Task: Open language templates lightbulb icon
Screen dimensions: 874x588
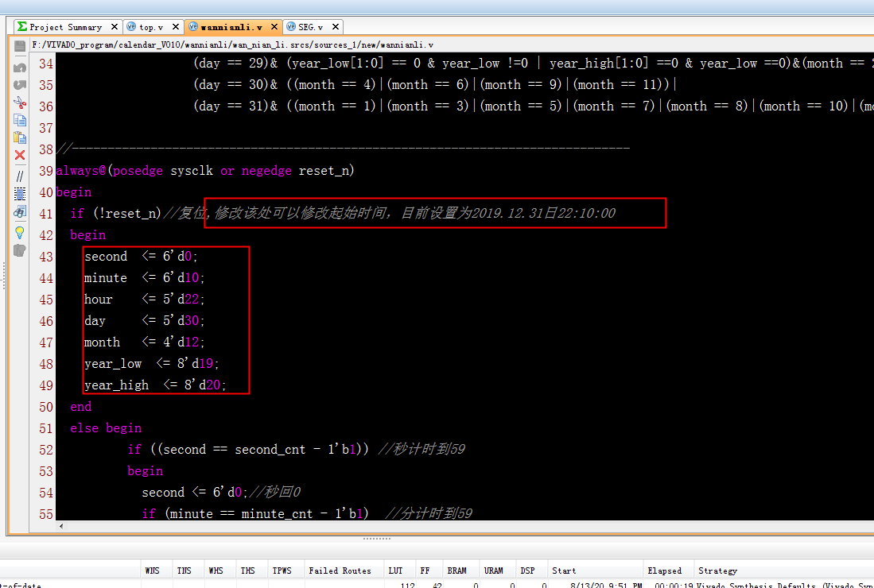Action: tap(20, 233)
